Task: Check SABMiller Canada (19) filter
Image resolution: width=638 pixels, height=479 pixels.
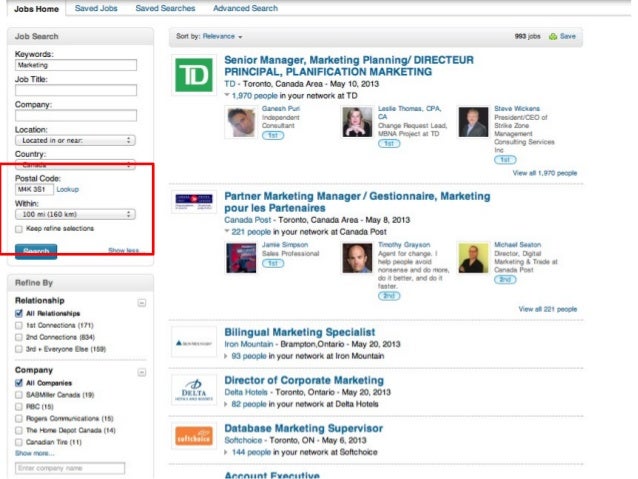Action: (x=19, y=395)
